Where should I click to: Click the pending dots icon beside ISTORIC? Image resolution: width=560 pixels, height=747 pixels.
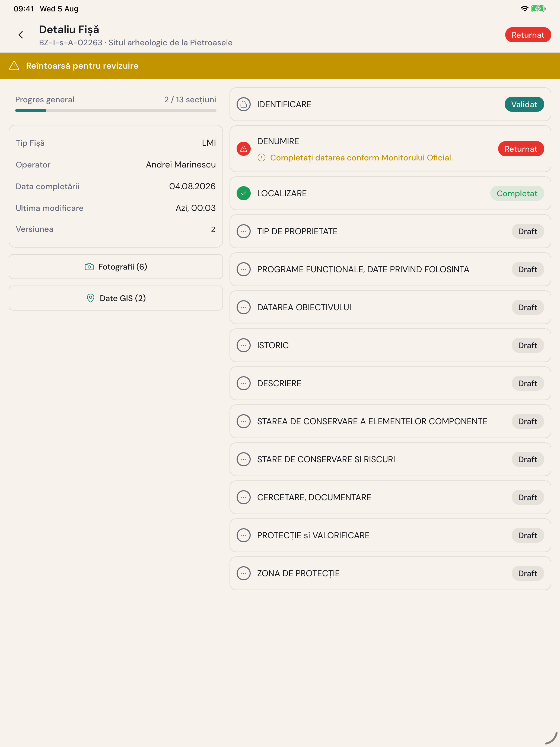point(243,346)
